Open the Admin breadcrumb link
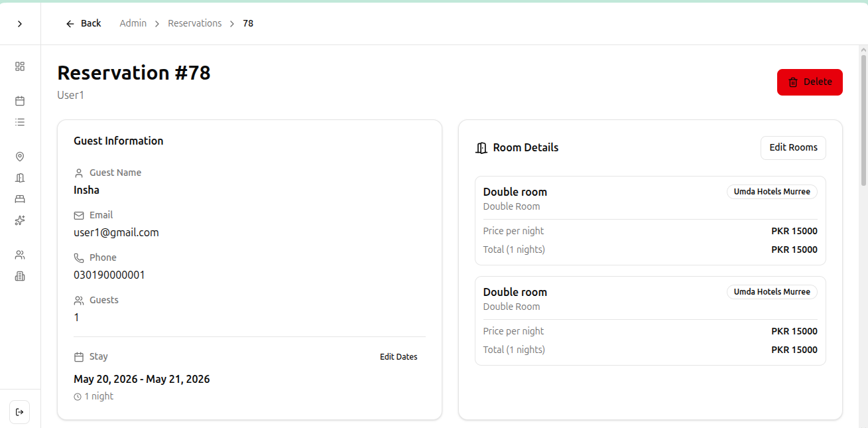The height and width of the screenshot is (428, 868). coord(133,23)
